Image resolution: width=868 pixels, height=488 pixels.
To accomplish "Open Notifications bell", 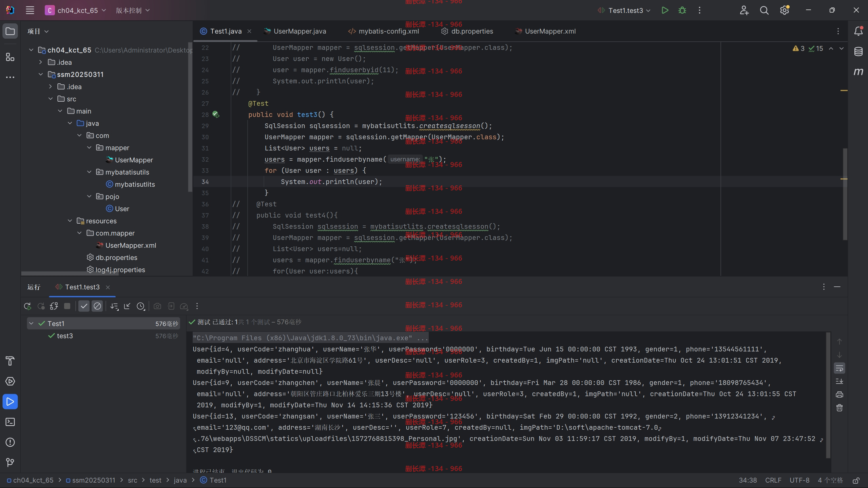I will coord(858,31).
